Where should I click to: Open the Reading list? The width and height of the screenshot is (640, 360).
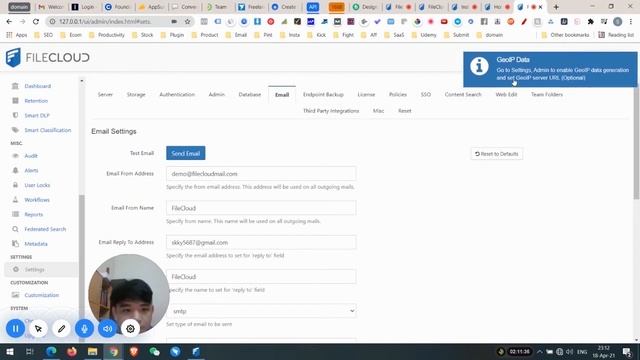pos(616,35)
